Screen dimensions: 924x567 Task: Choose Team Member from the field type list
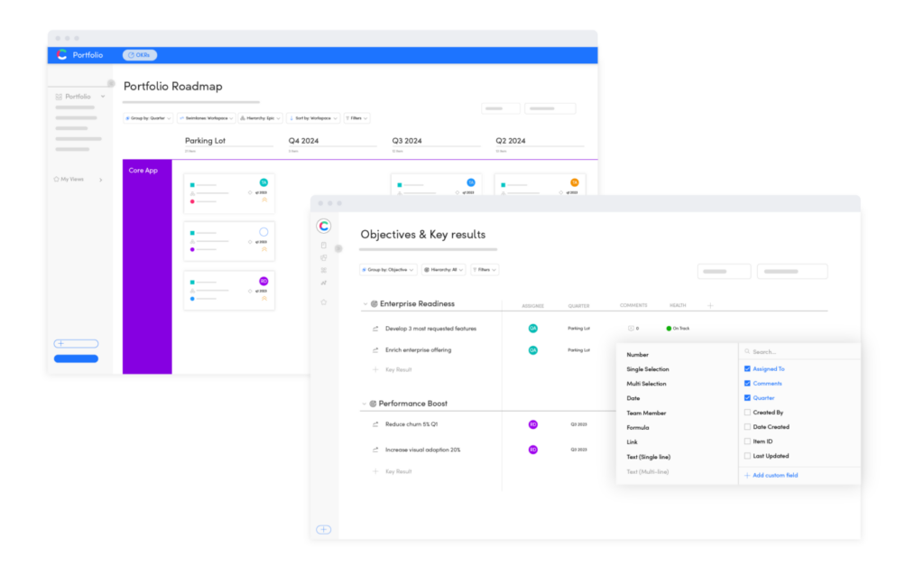pos(646,413)
